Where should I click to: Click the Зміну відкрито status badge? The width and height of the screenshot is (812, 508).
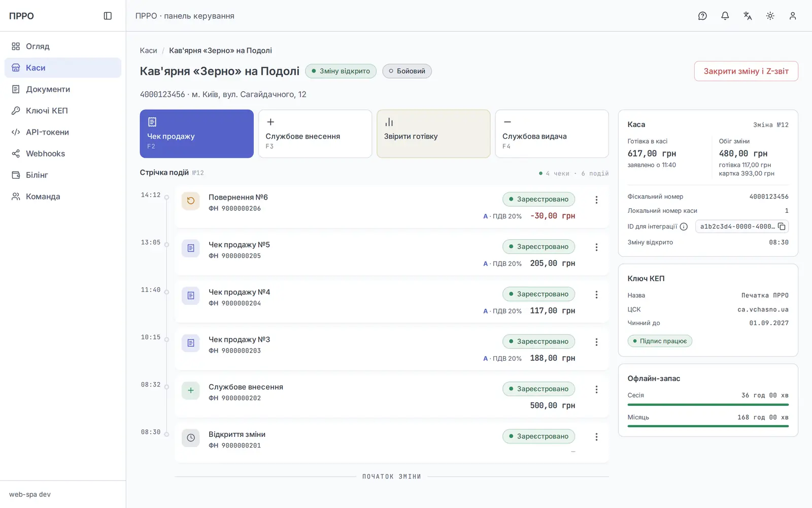tap(341, 71)
